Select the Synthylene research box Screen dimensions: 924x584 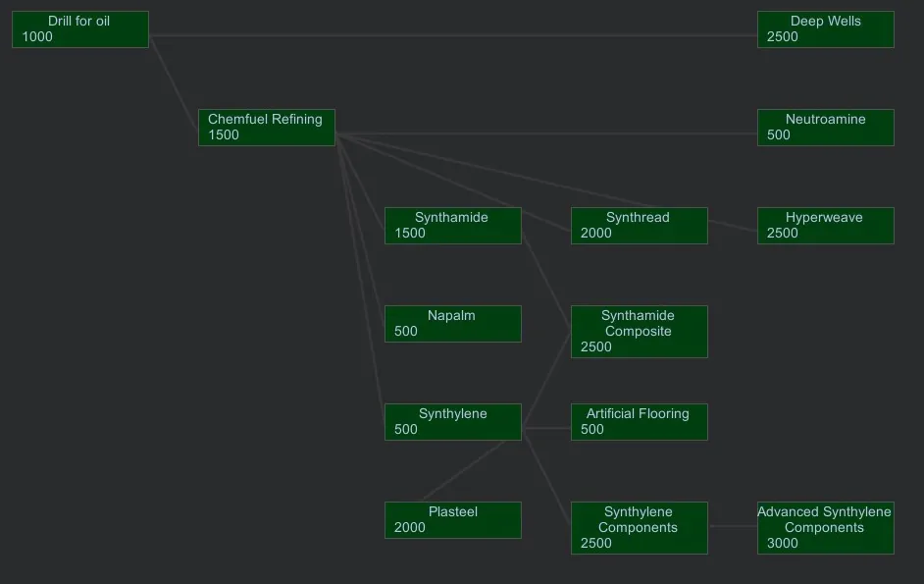point(452,422)
